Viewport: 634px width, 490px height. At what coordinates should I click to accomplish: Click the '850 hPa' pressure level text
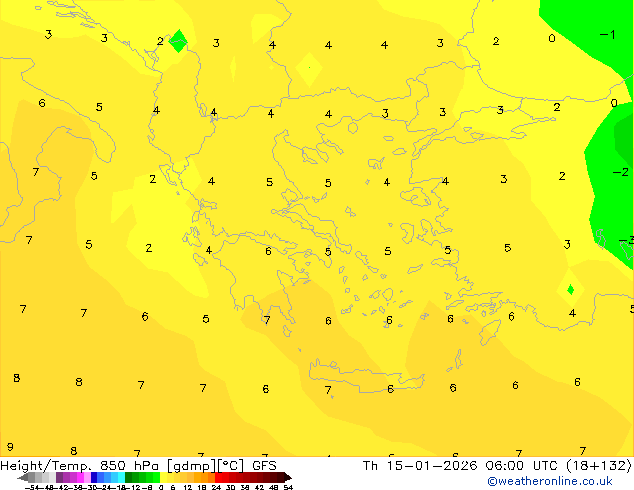(129, 466)
